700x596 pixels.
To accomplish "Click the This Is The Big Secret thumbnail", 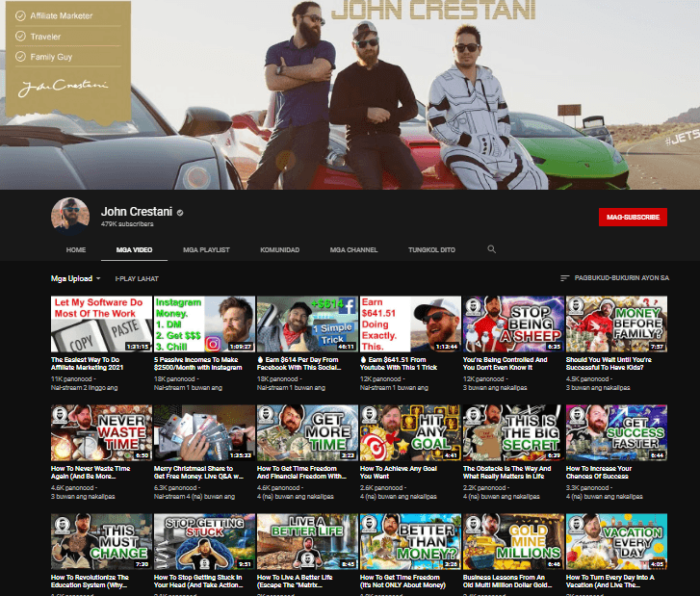I will (513, 432).
